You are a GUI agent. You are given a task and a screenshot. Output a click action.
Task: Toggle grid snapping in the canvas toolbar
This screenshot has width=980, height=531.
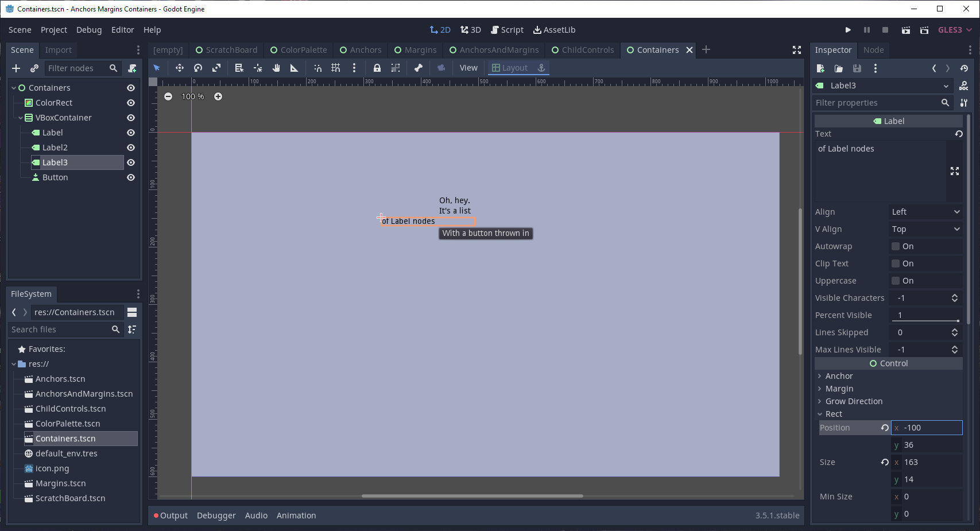click(336, 68)
